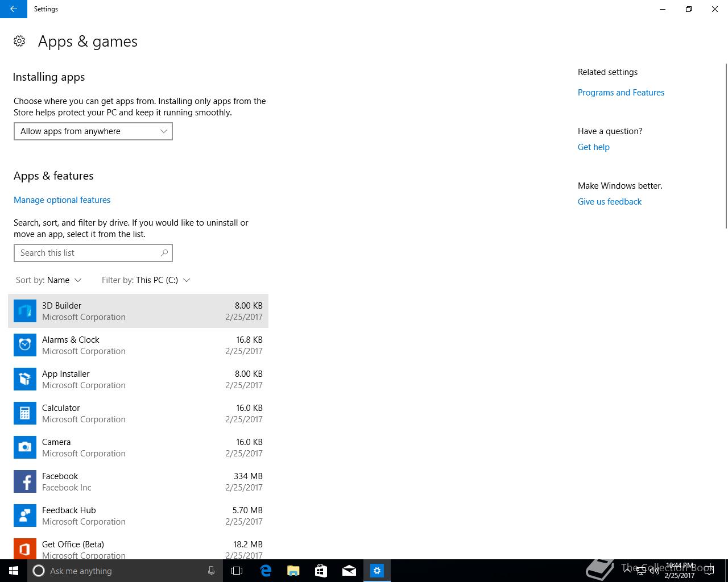The height and width of the screenshot is (582, 728).
Task: Show hidden system tray icons
Action: (627, 571)
